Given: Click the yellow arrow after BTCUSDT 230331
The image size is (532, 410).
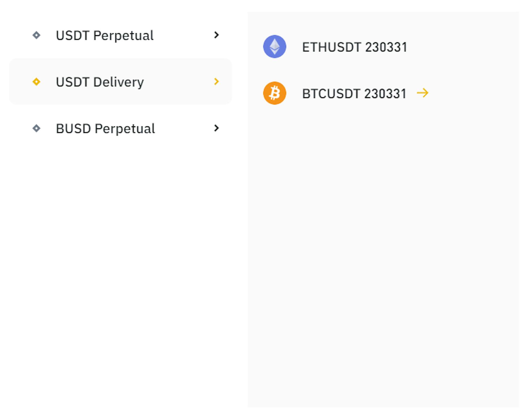Looking at the screenshot, I should 423,93.
